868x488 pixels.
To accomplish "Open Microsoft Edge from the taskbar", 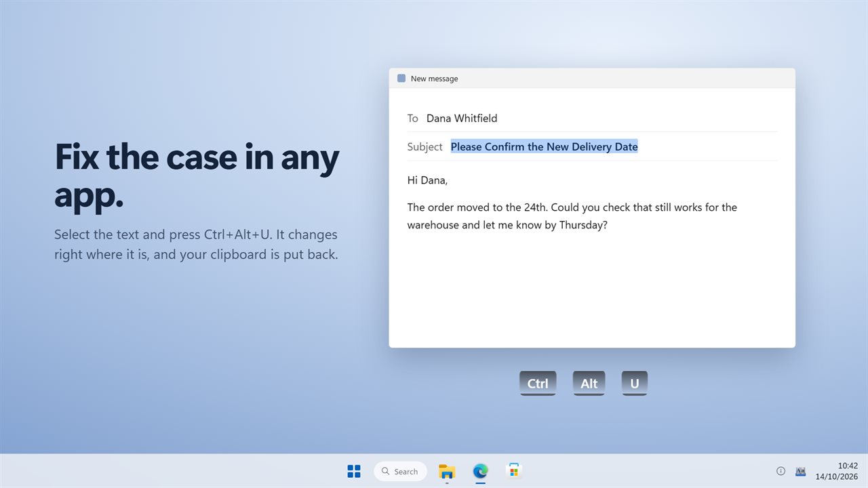I will (481, 471).
